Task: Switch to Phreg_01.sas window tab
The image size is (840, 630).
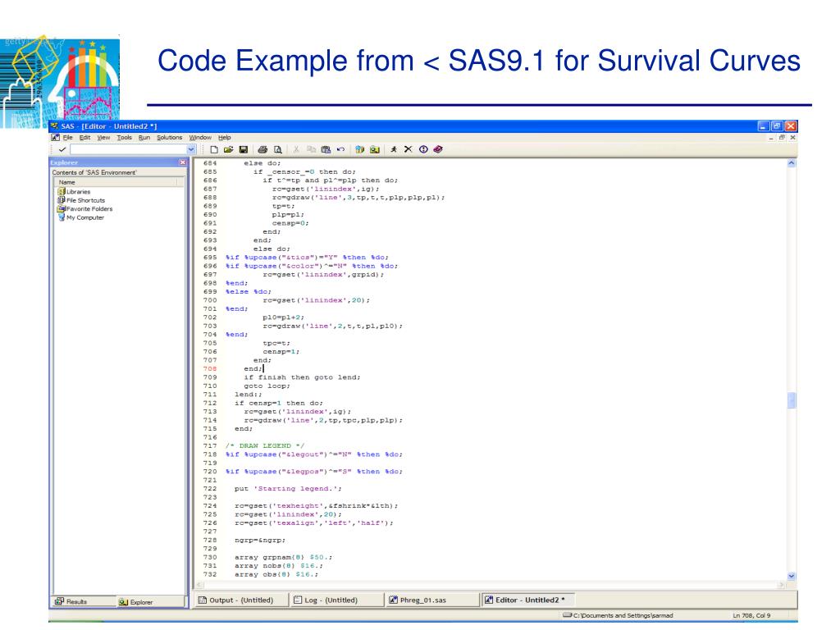Action: 431,600
